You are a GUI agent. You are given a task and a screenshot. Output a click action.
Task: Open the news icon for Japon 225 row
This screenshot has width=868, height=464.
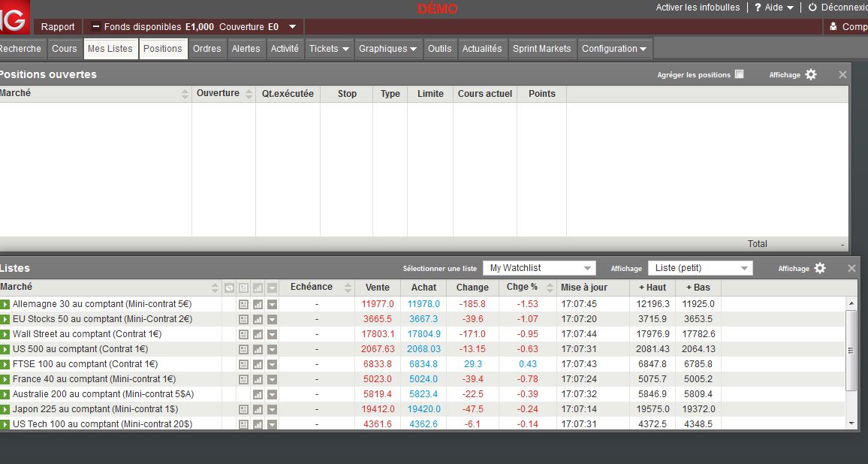pyautogui.click(x=243, y=409)
